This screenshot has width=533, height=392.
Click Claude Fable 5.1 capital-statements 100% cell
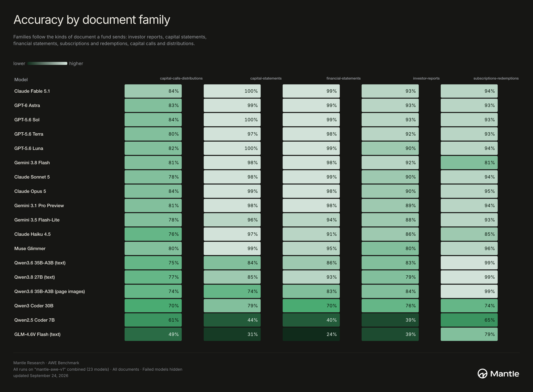pyautogui.click(x=232, y=91)
